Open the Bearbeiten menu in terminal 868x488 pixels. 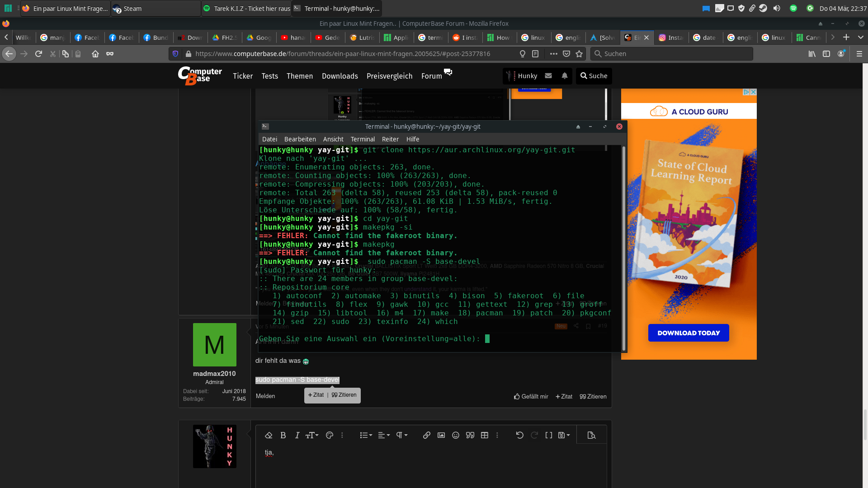(300, 139)
